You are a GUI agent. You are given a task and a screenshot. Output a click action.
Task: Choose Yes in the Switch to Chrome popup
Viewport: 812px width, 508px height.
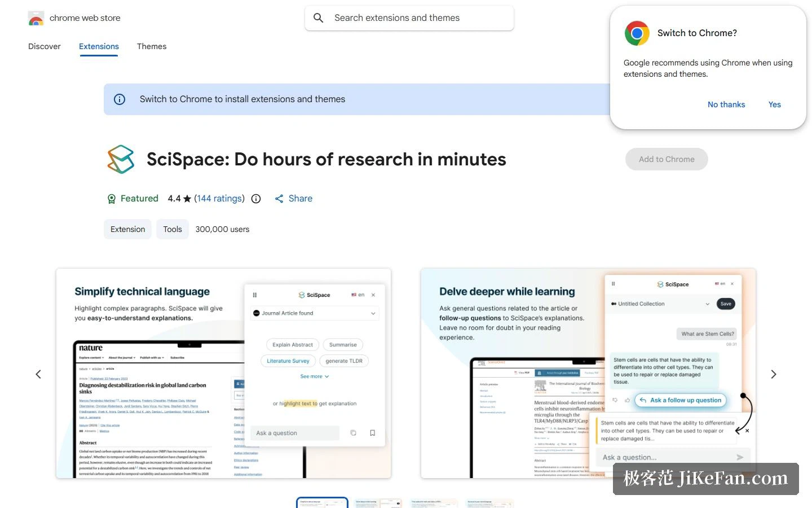tap(775, 104)
